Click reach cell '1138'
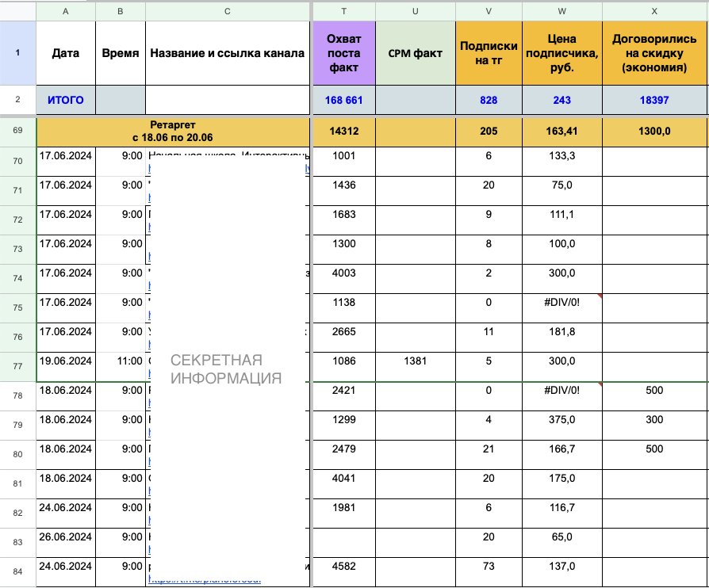The width and height of the screenshot is (709, 588). pyautogui.click(x=344, y=308)
